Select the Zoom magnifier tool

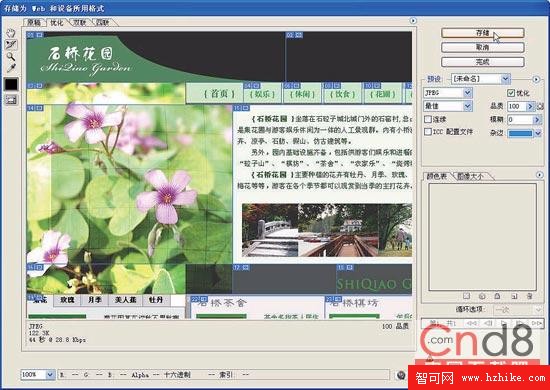11,56
